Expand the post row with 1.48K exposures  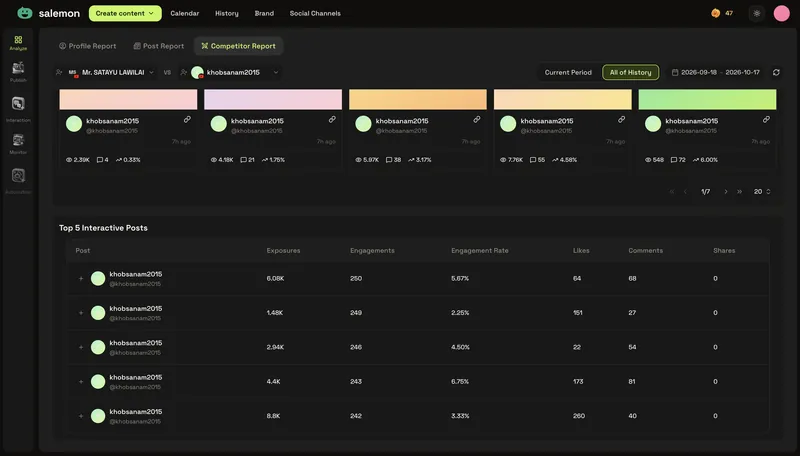pos(81,313)
